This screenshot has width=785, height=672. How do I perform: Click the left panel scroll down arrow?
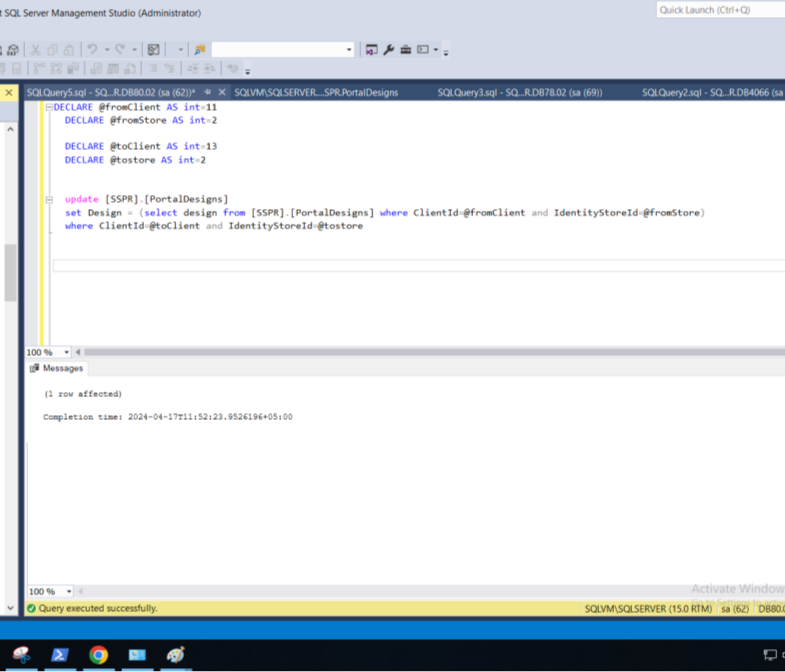11,608
